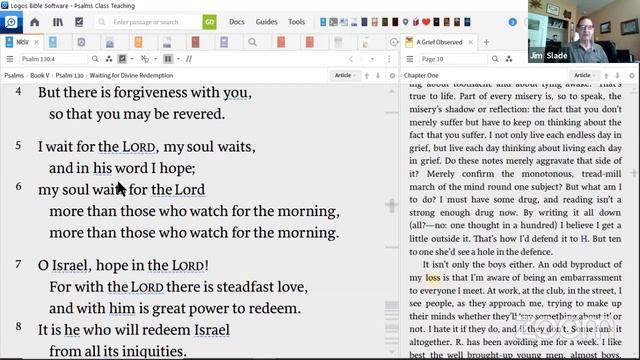Click the blue H. link in text

click(x=584, y=239)
